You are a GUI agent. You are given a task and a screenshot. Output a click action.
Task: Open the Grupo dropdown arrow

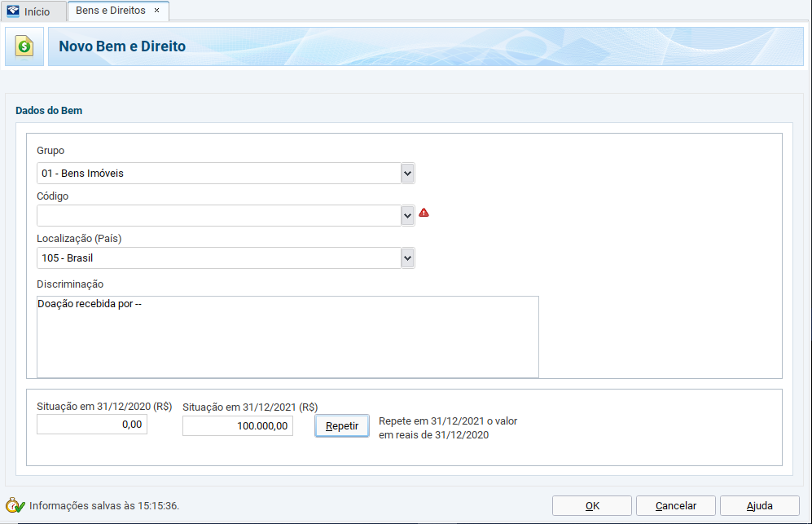pyautogui.click(x=407, y=173)
